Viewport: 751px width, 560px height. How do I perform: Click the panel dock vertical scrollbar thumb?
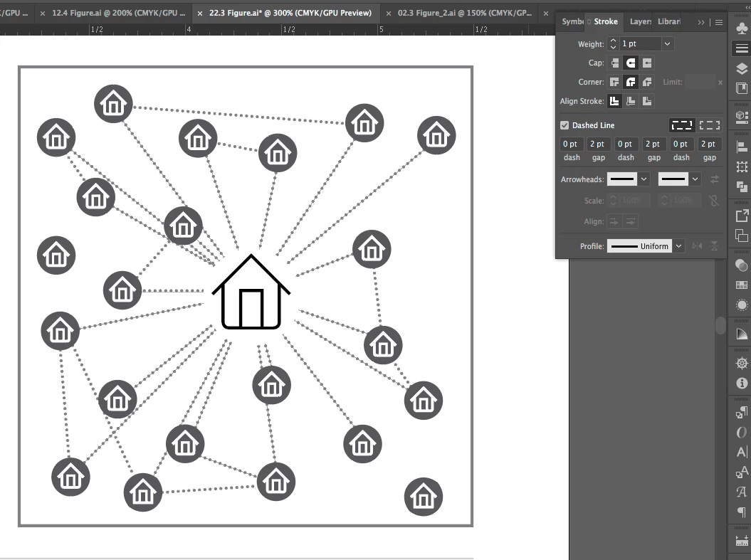pos(720,325)
